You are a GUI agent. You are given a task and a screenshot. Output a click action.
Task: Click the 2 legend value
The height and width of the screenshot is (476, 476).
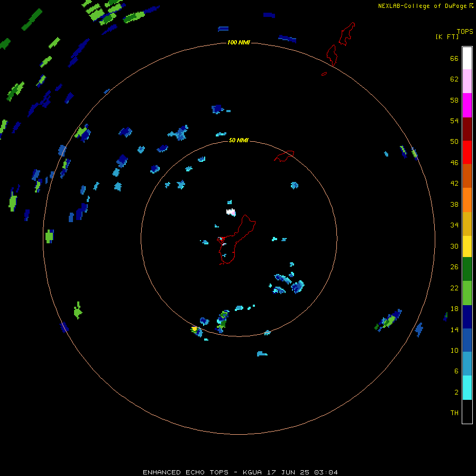pos(456,392)
